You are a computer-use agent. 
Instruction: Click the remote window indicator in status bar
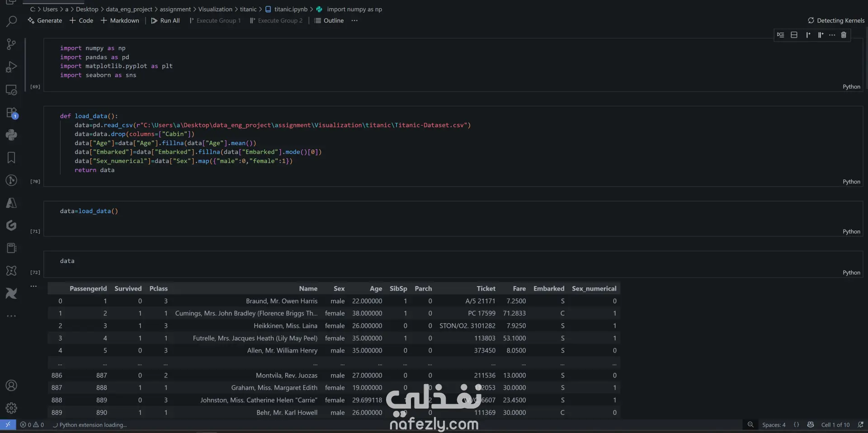[x=8, y=424]
